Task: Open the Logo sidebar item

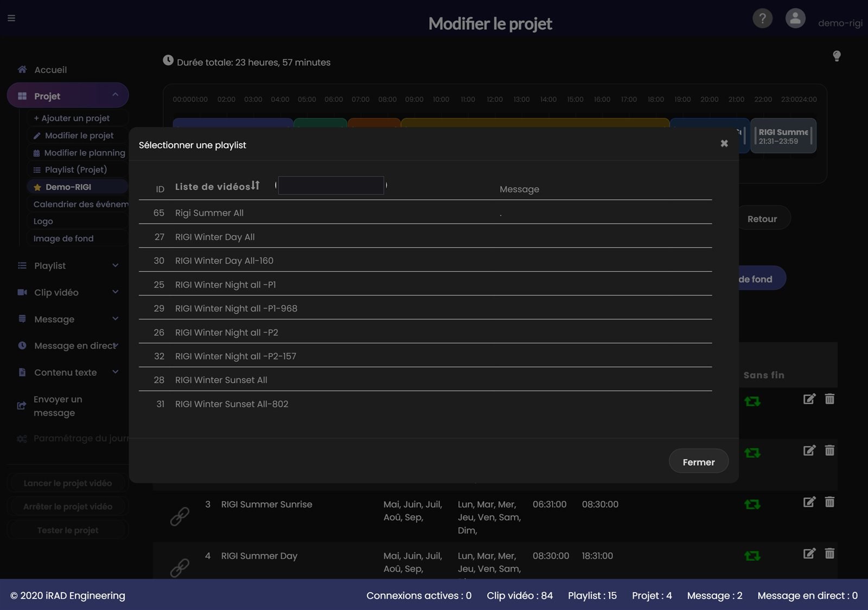Action: [43, 221]
